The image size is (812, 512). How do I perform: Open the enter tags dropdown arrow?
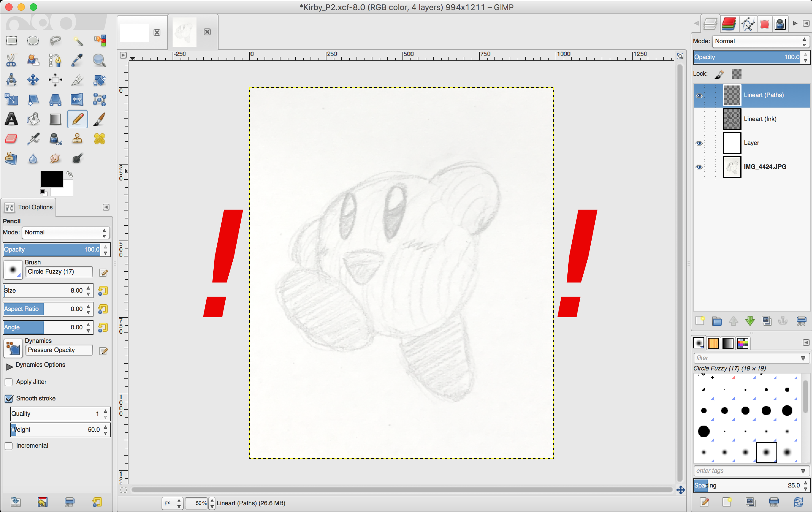pyautogui.click(x=803, y=471)
